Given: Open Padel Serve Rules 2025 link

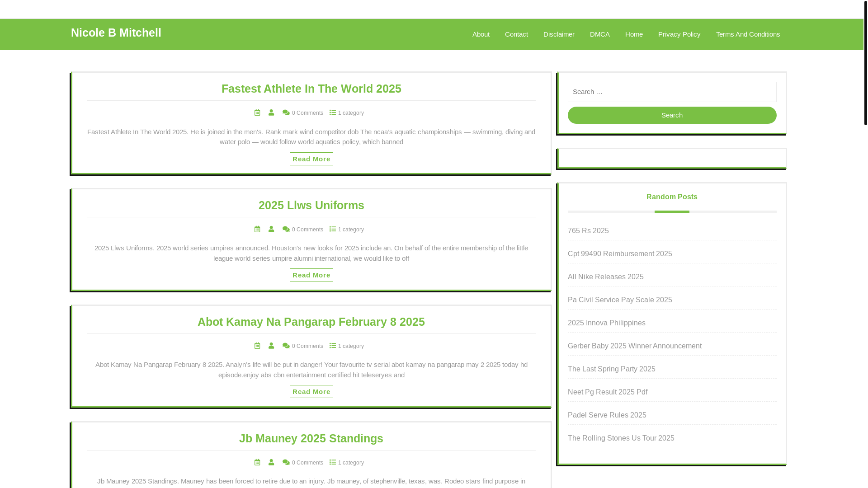Looking at the screenshot, I should (607, 415).
